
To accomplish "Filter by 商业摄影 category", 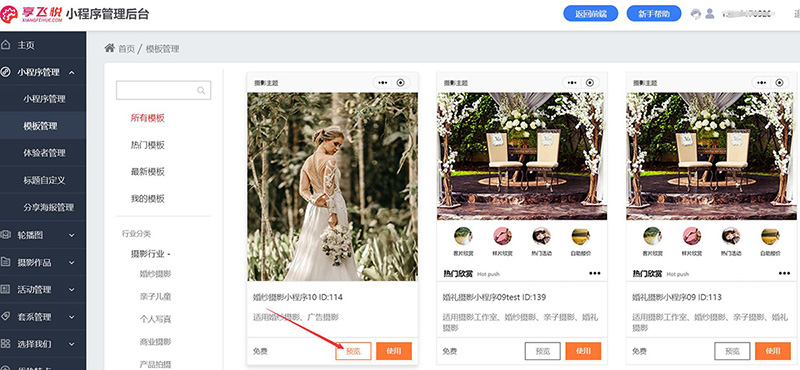I will tap(156, 341).
